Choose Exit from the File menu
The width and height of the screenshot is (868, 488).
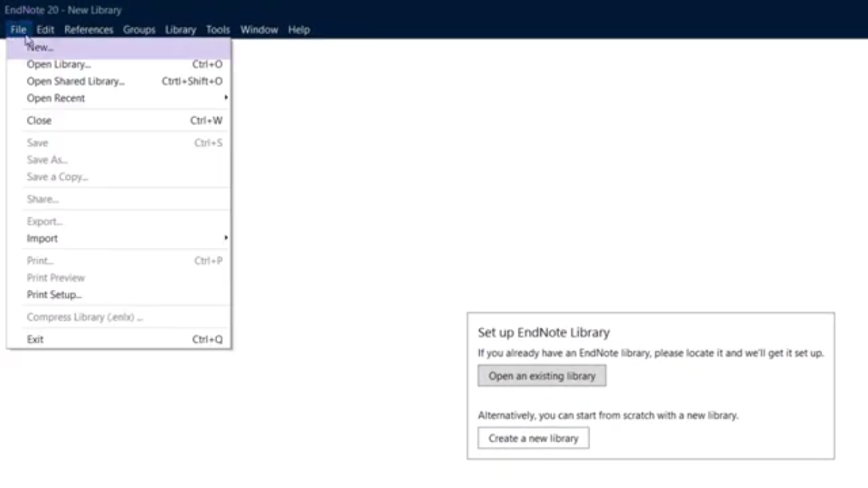[x=119, y=339]
